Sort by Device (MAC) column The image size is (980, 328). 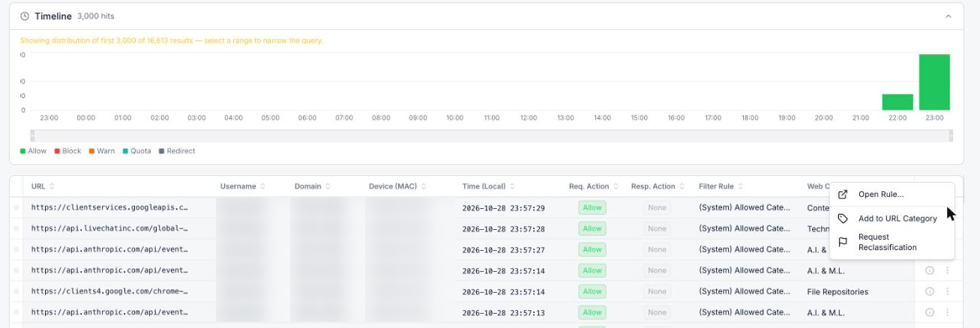(x=425, y=186)
